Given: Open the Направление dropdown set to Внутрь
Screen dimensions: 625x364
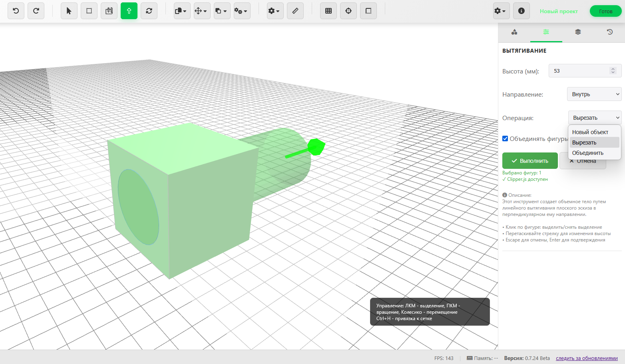Looking at the screenshot, I should [594, 94].
